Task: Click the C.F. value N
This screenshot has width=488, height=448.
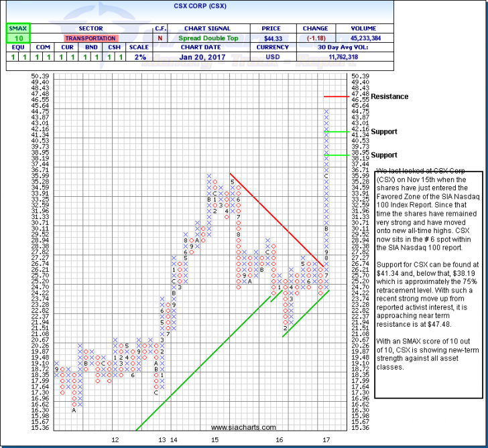Action: tap(160, 39)
